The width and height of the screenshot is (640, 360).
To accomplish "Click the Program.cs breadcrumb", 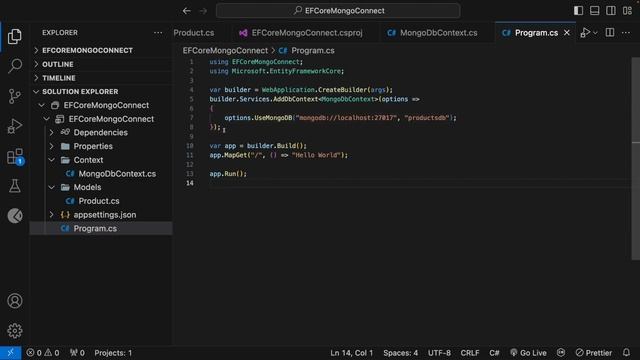I will click(x=313, y=51).
